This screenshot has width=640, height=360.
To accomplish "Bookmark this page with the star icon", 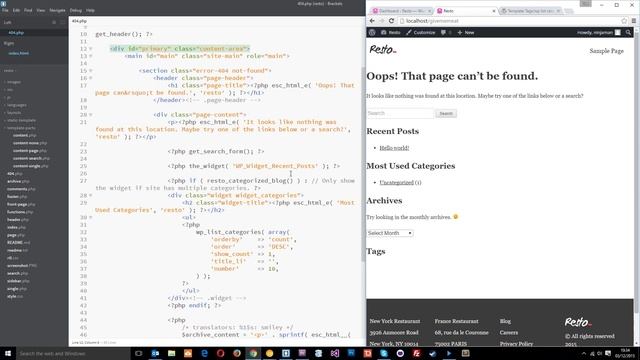I will pos(624,21).
